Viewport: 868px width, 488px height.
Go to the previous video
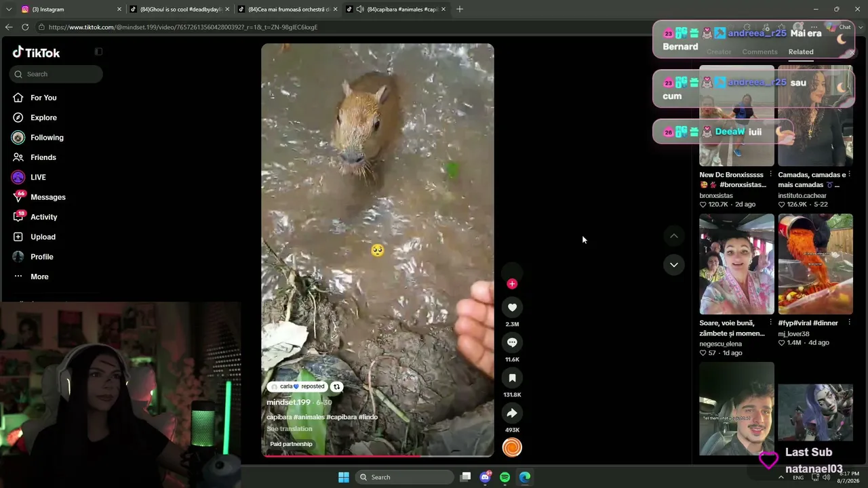(x=674, y=236)
